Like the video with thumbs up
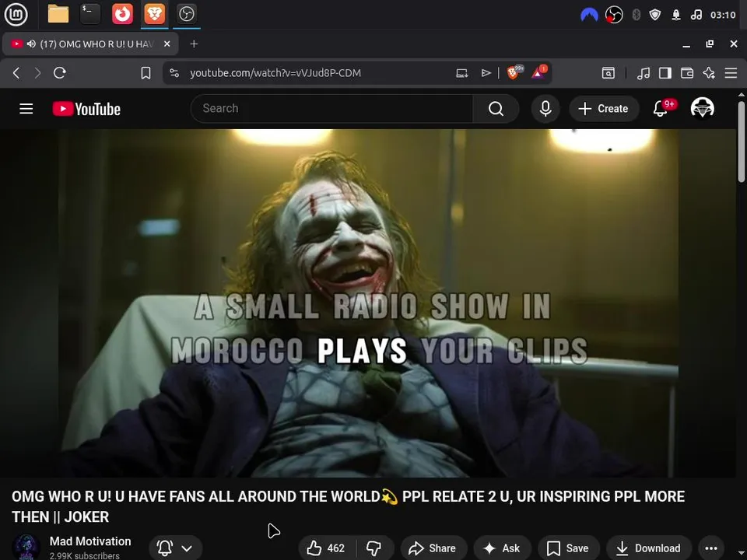The image size is (747, 560). click(x=326, y=548)
